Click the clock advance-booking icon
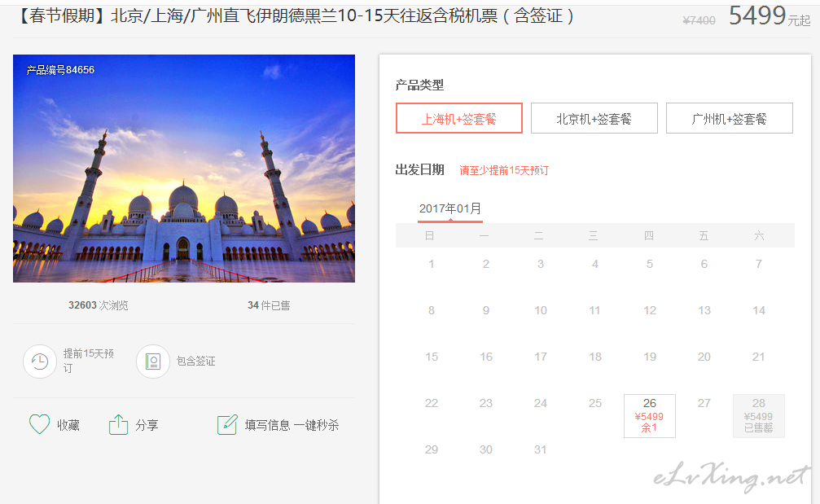The width and height of the screenshot is (820, 504). coord(40,362)
